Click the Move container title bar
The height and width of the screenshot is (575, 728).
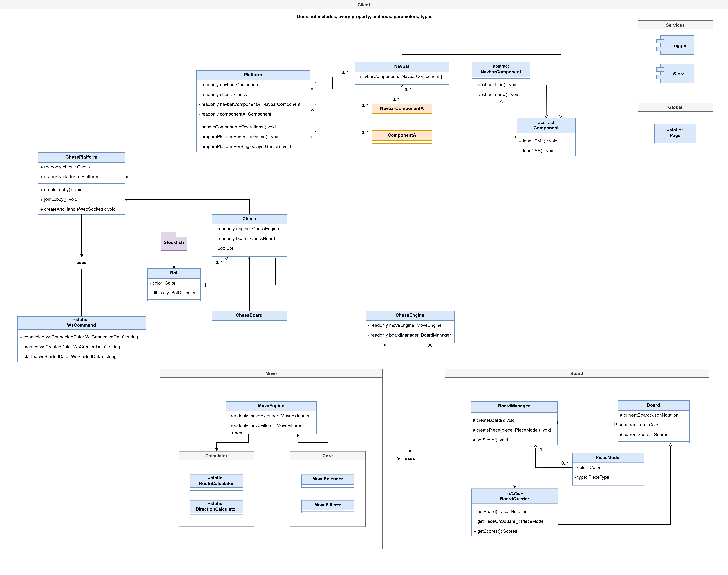click(271, 374)
